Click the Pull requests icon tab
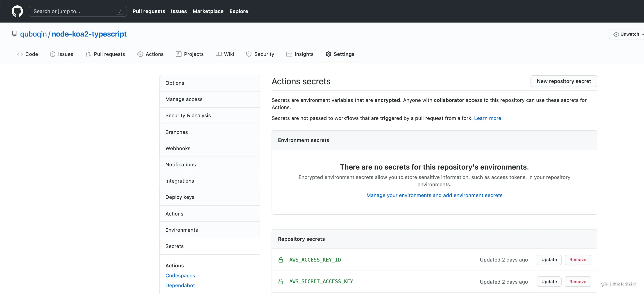This screenshot has width=644, height=294. pyautogui.click(x=105, y=54)
